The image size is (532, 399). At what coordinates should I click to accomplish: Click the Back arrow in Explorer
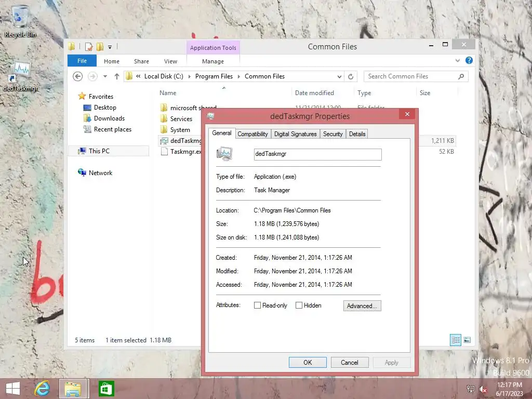78,76
